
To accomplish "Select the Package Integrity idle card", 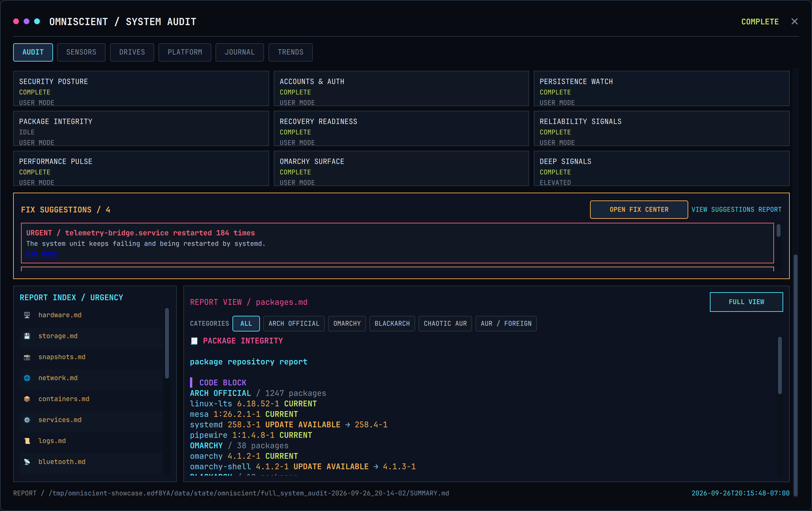I will click(141, 128).
